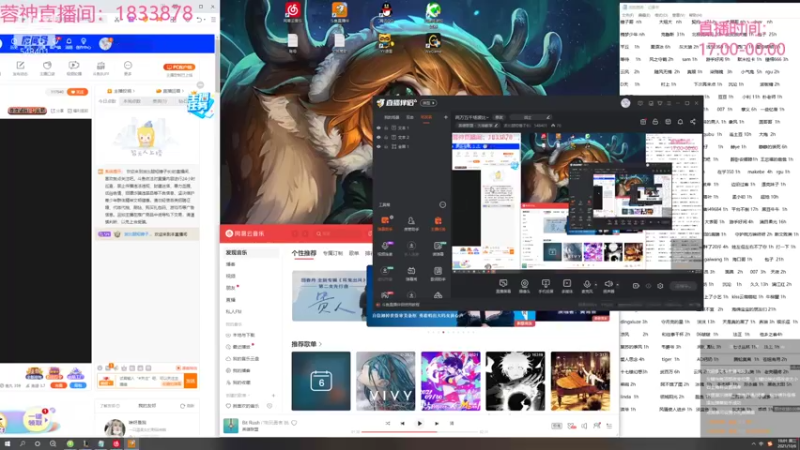Click the orange follow button beside follower count
This screenshot has width=800, height=450.
coord(78,92)
